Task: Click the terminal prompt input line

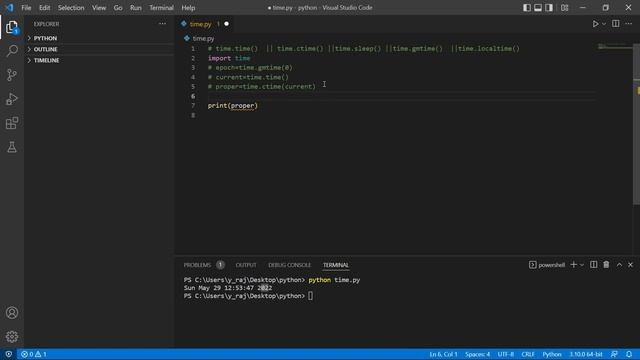Action: tap(248, 296)
